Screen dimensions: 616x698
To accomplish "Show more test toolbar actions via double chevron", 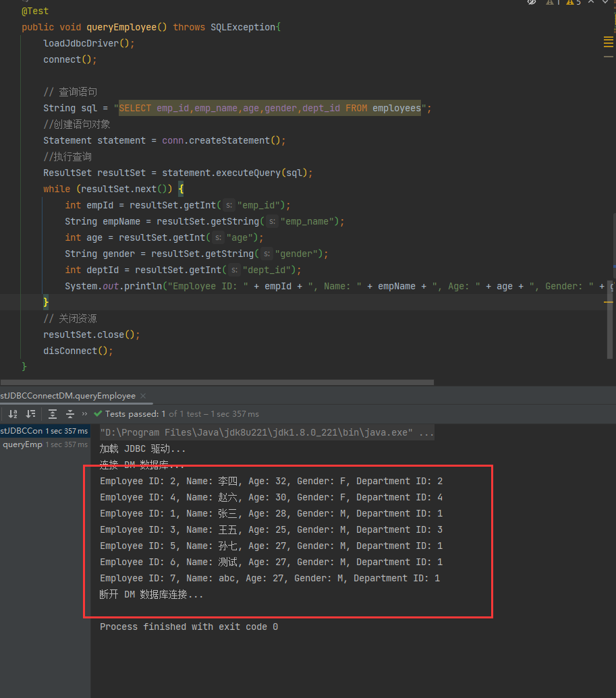I will click(x=84, y=414).
